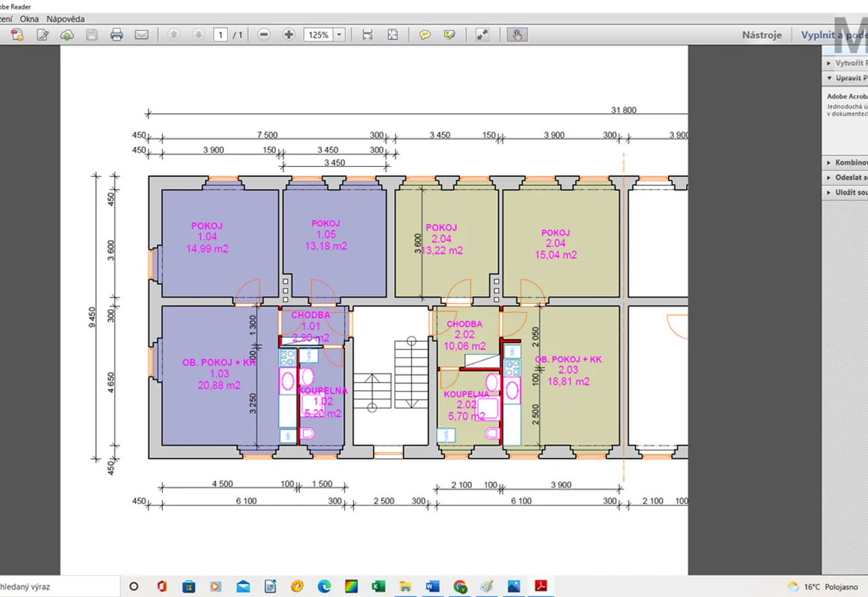This screenshot has height=597, width=868.
Task: Click the page number field
Action: [x=220, y=35]
